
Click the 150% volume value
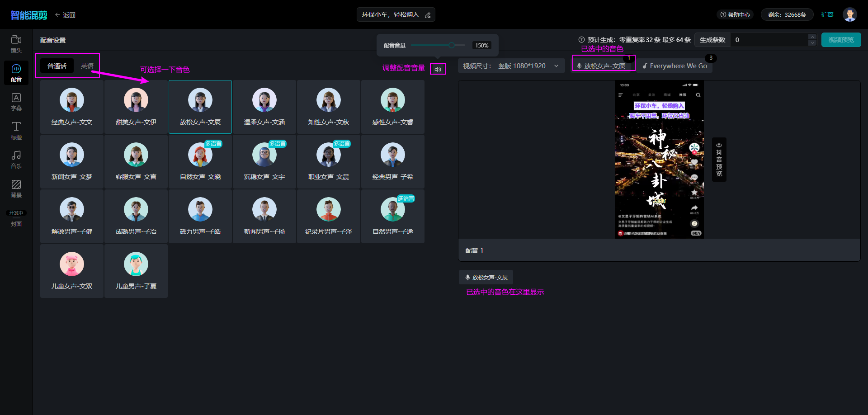(x=481, y=45)
